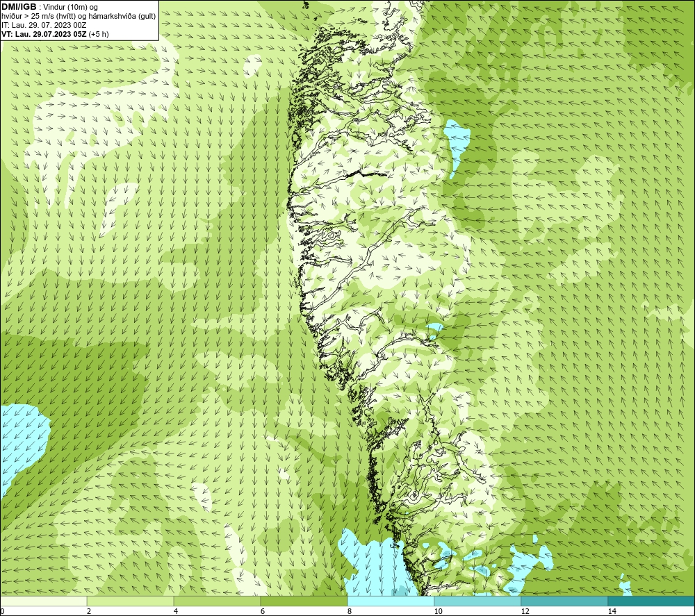
Task: Click the 6–8 dark green scale swatch
Action: (304, 601)
